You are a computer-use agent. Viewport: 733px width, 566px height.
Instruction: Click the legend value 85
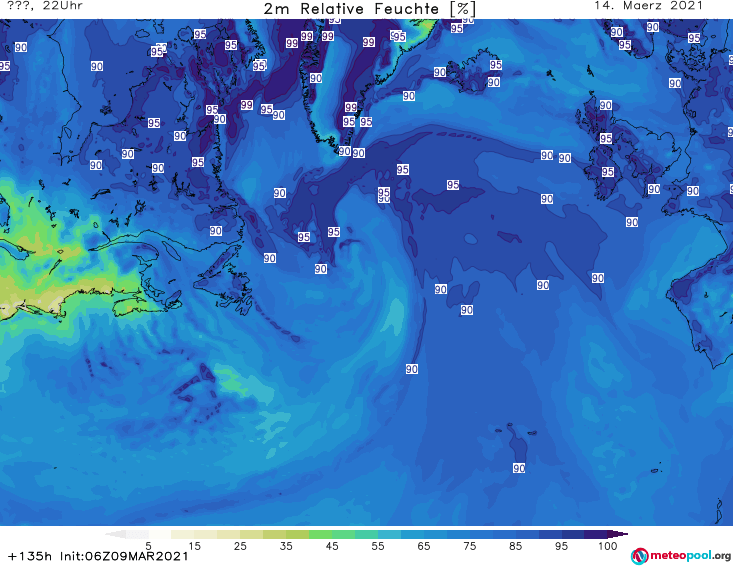pos(516,546)
